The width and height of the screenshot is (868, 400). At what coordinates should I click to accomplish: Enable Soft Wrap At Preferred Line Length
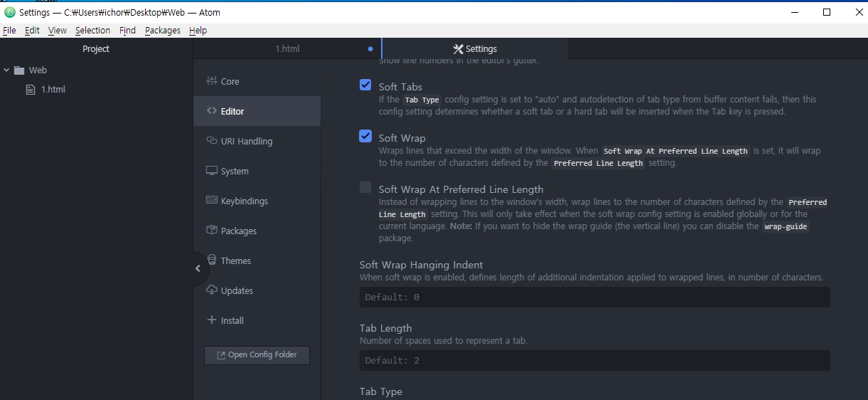[365, 187]
